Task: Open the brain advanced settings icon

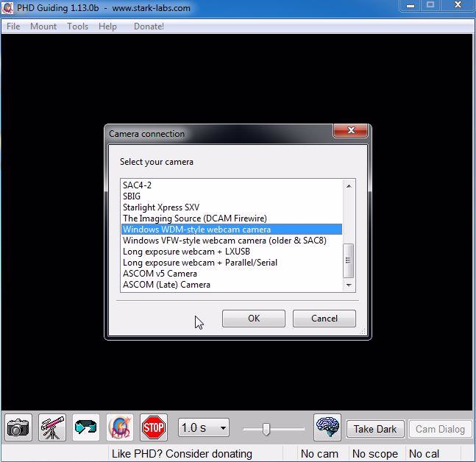Action: click(x=327, y=427)
